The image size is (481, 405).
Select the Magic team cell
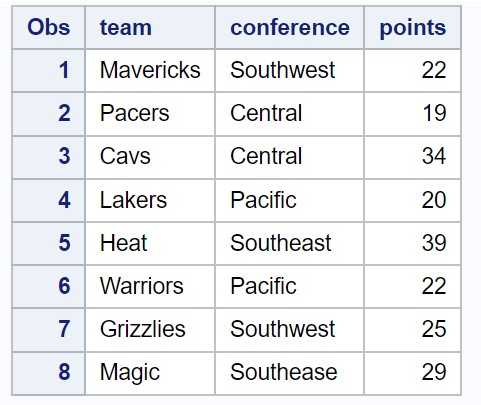pos(150,373)
